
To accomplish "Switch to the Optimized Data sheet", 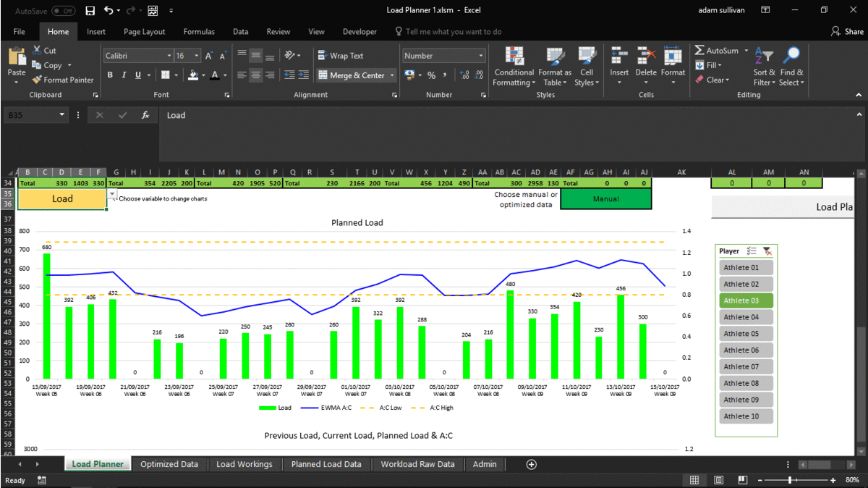I will pos(169,464).
